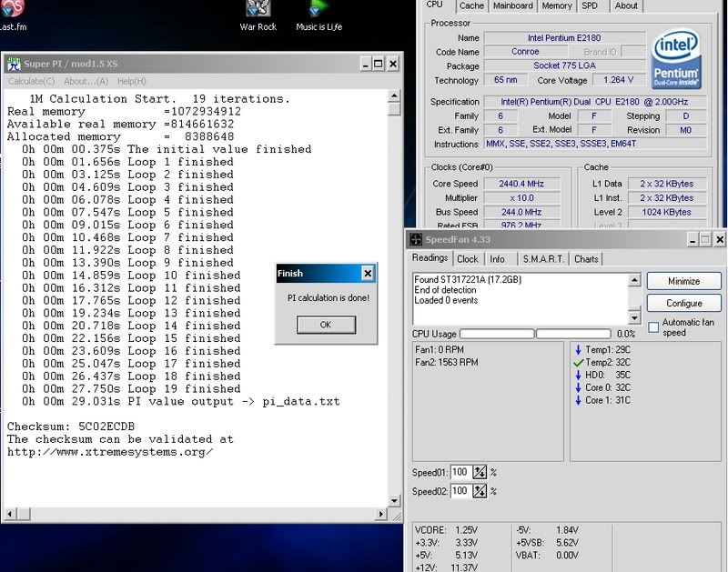Viewport: 728px width, 572px height.
Task: Click OK in the Finish dialog
Action: 326,325
